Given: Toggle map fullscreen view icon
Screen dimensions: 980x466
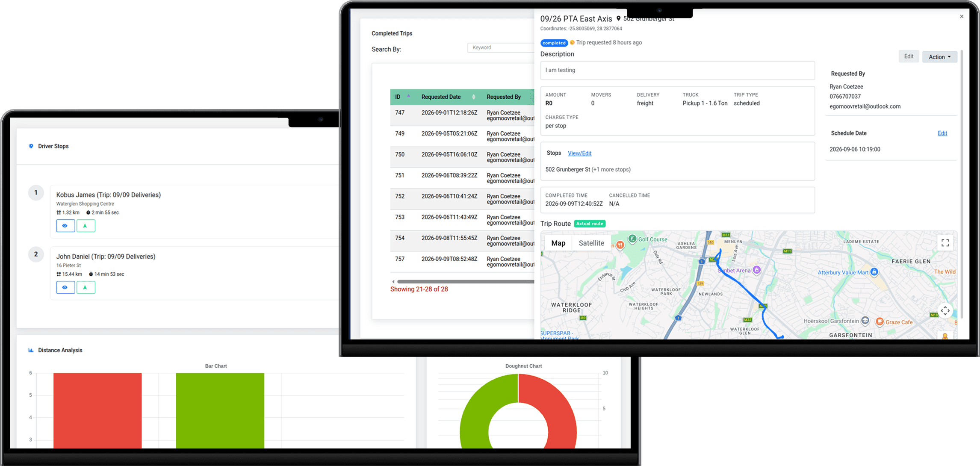Looking at the screenshot, I should [945, 243].
